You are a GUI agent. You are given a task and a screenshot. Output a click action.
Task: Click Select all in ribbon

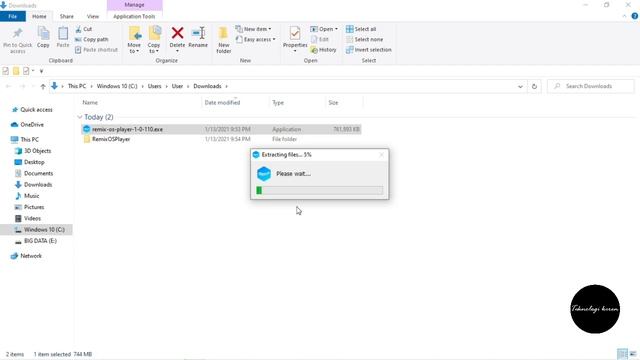[x=361, y=29]
